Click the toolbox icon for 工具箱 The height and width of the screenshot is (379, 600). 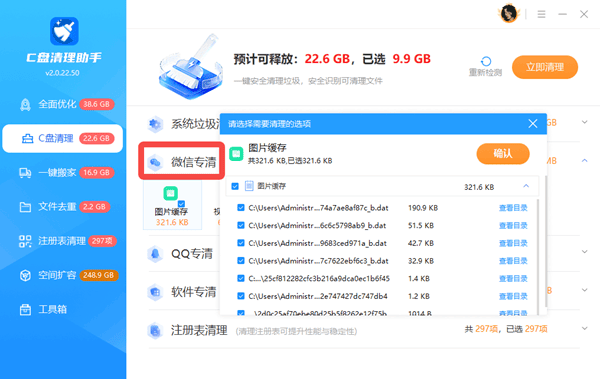tap(25, 309)
